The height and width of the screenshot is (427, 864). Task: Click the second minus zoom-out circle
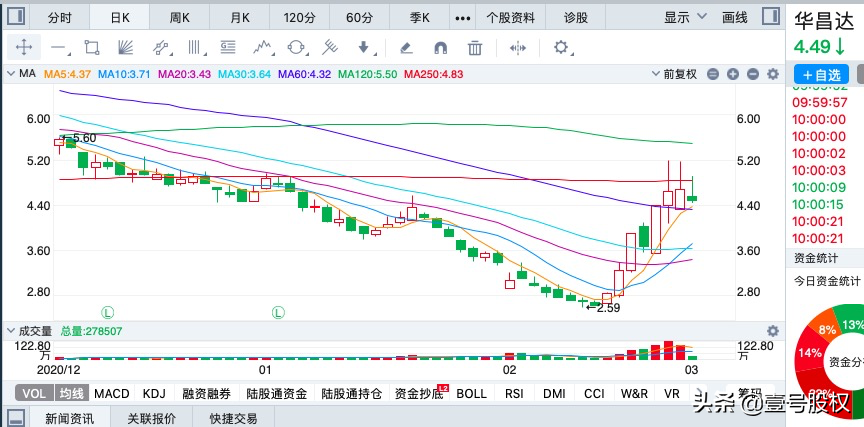coord(753,74)
